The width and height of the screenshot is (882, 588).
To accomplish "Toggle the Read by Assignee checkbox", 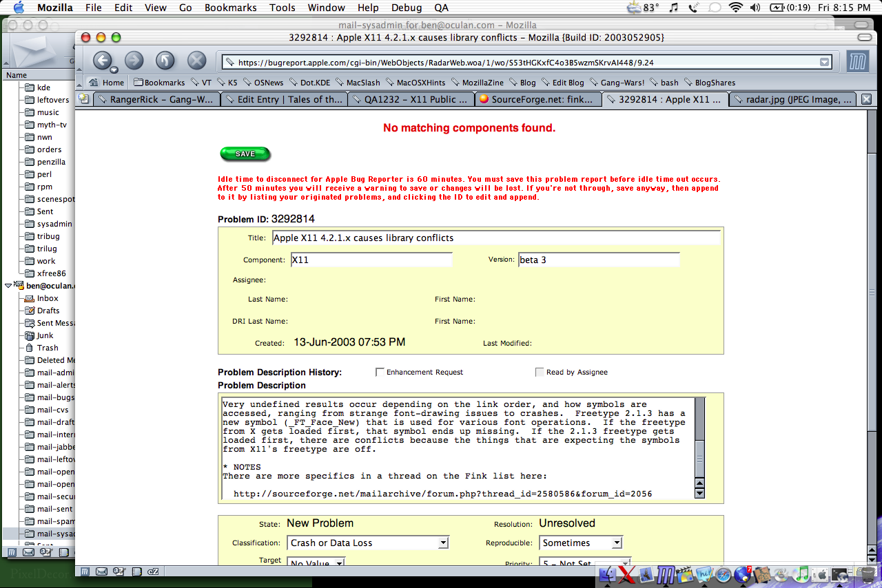I will [540, 372].
